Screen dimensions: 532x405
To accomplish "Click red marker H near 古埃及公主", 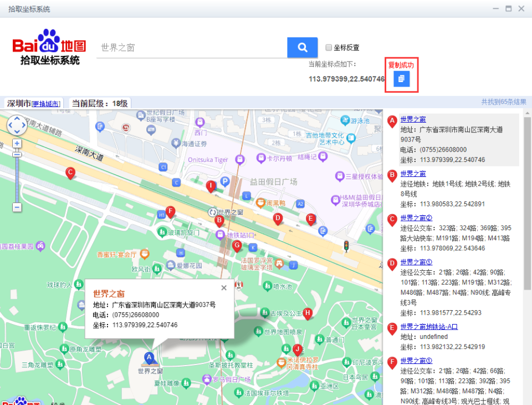I will tap(308, 314).
